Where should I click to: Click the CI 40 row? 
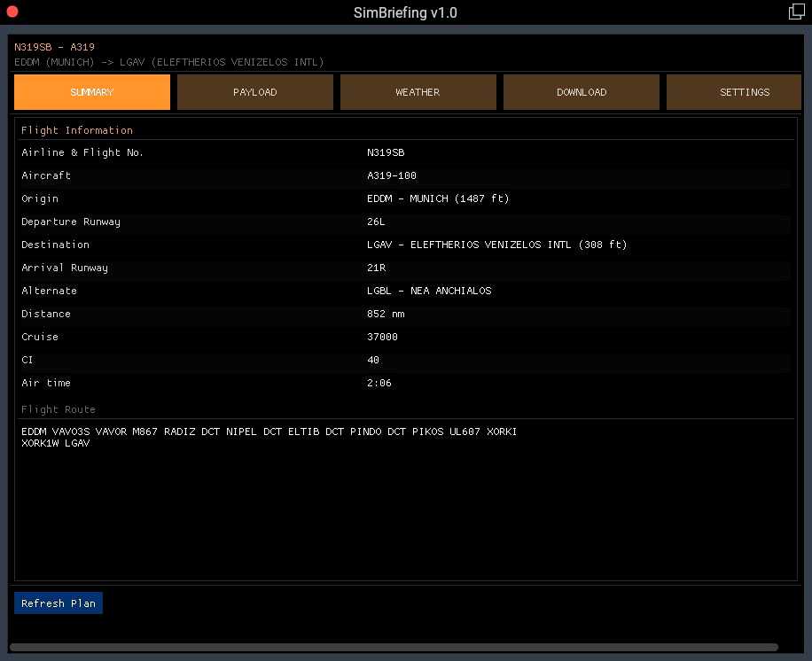point(371,360)
